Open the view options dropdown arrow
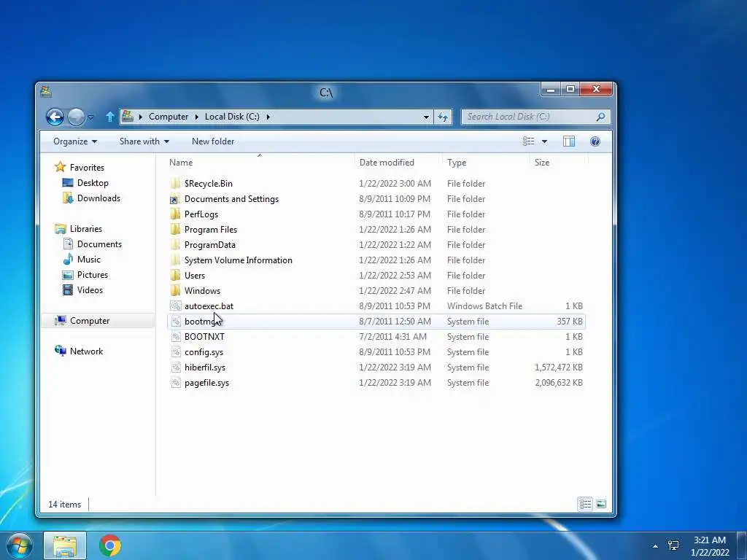747x560 pixels. (x=544, y=141)
